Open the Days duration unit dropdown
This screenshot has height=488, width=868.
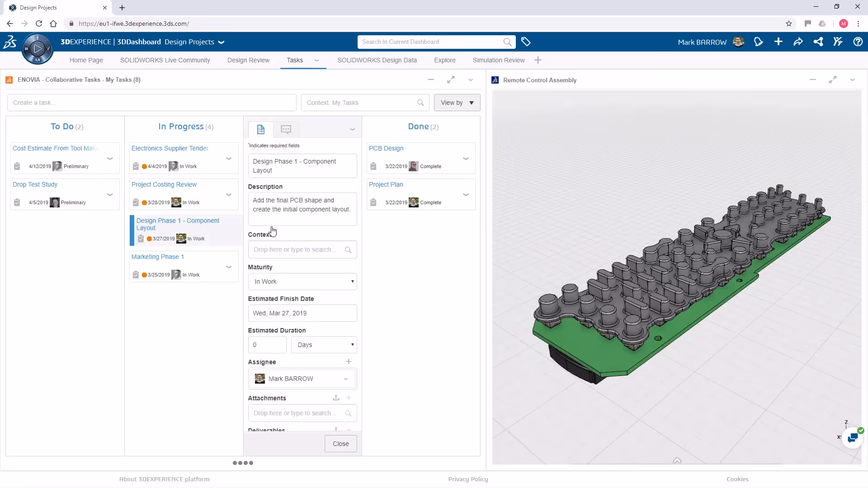[324, 345]
